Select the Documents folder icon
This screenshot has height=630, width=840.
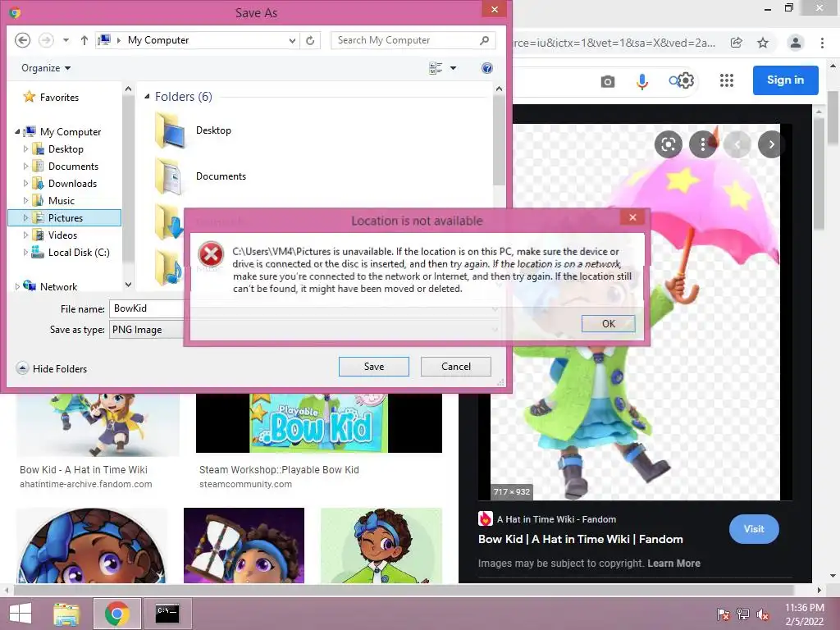coord(170,176)
